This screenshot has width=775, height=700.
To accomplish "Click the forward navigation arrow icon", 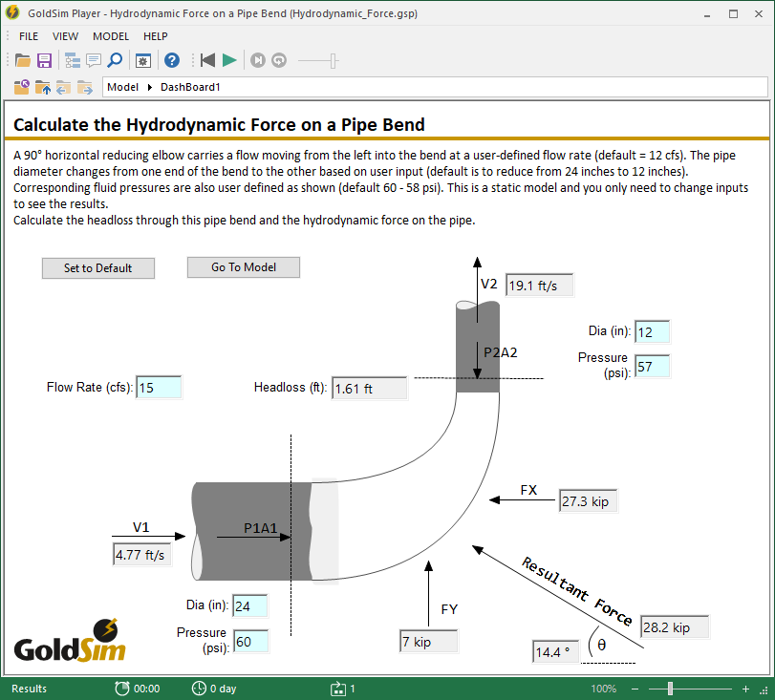I will coord(85,87).
